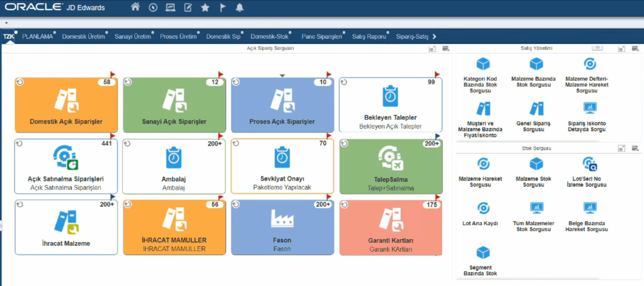Refresh the Bekleyen Talepler tile counter
The height and width of the screenshot is (286, 644).
(344, 82)
